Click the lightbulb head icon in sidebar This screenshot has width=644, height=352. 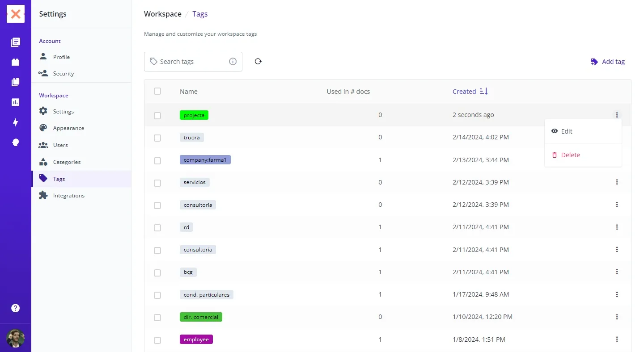tap(16, 142)
